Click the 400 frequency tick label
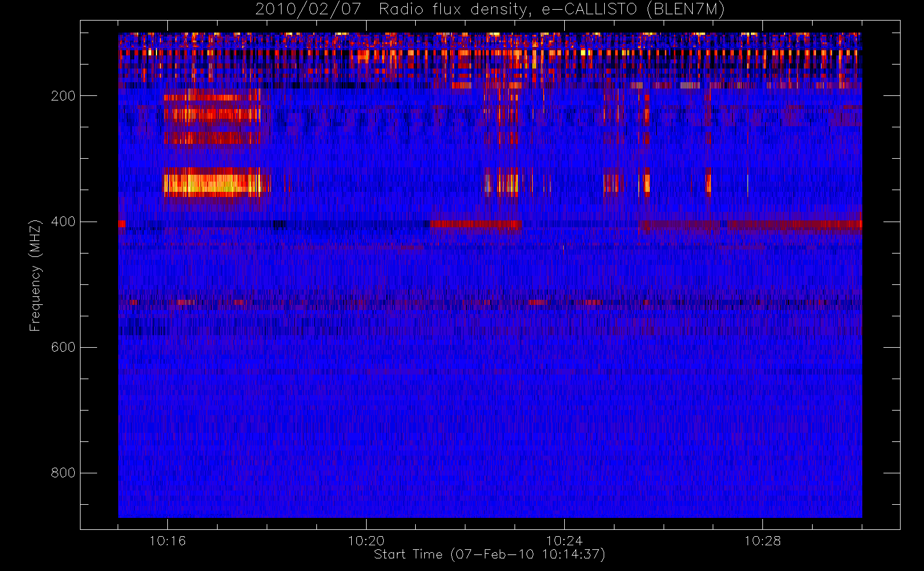Viewport: 924px width, 571px height. (x=63, y=222)
